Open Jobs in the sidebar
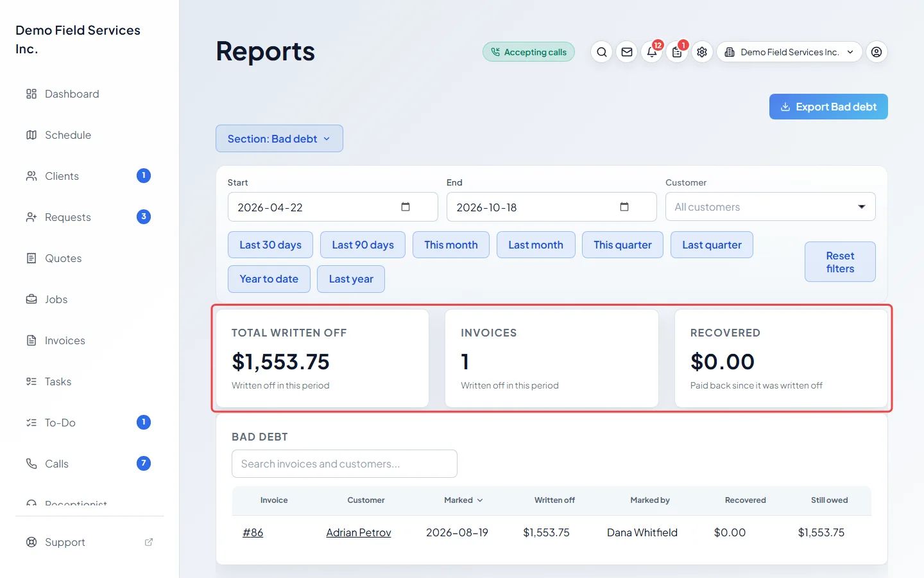Image resolution: width=924 pixels, height=578 pixels. click(x=90, y=299)
